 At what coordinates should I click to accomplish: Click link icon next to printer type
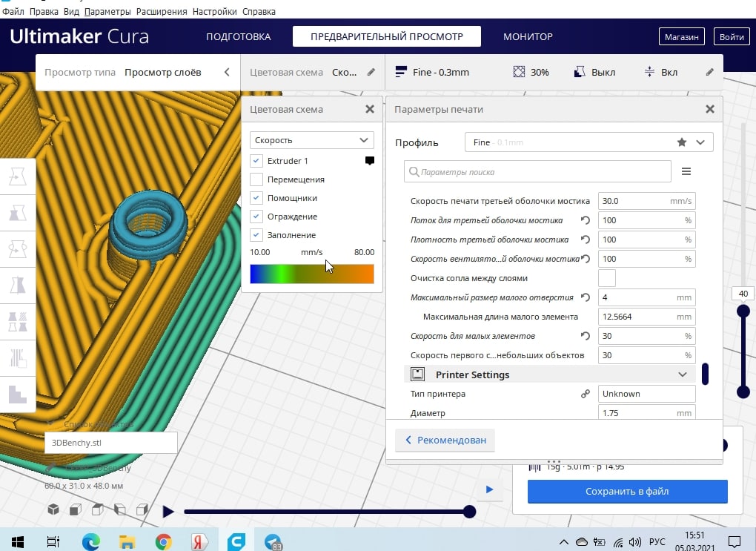coord(586,394)
